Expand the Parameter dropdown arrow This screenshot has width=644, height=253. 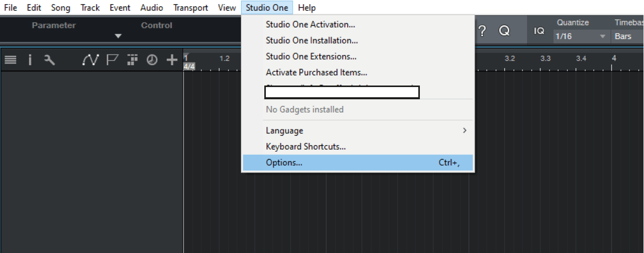(118, 36)
